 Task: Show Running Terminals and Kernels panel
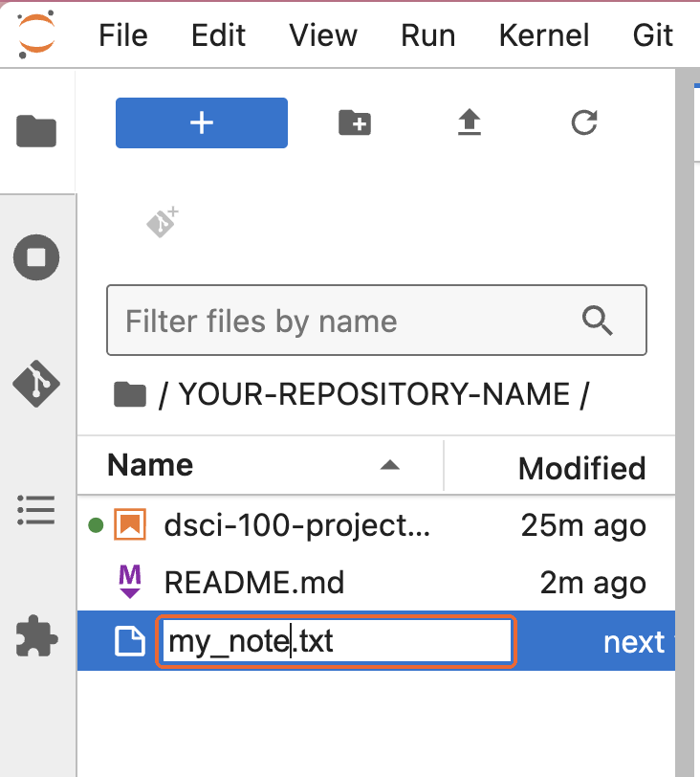coord(36,257)
